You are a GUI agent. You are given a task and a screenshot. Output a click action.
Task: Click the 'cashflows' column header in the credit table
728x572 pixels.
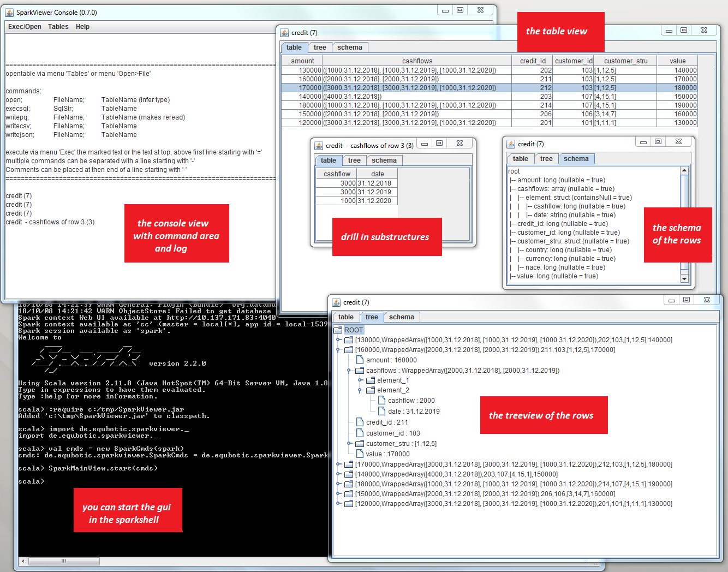(417, 61)
